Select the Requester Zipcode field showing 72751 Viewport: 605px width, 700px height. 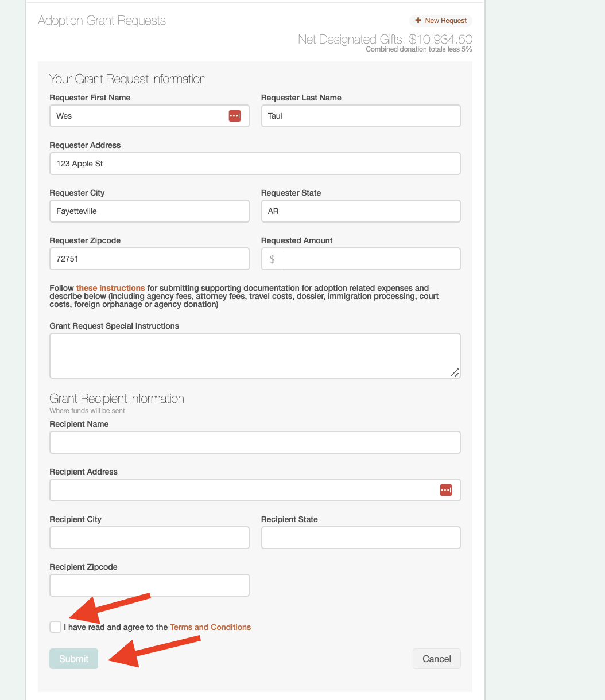(149, 259)
